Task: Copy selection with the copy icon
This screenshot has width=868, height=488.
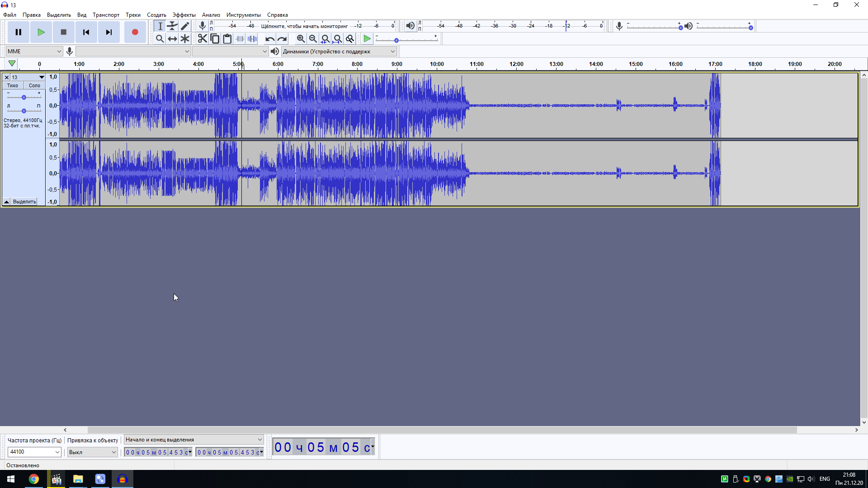Action: pos(215,39)
